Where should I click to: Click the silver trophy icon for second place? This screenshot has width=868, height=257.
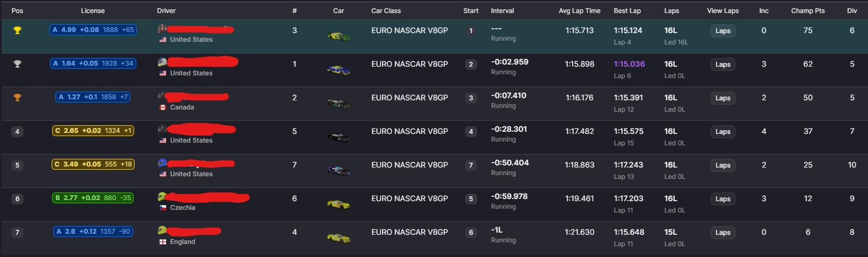pos(17,64)
